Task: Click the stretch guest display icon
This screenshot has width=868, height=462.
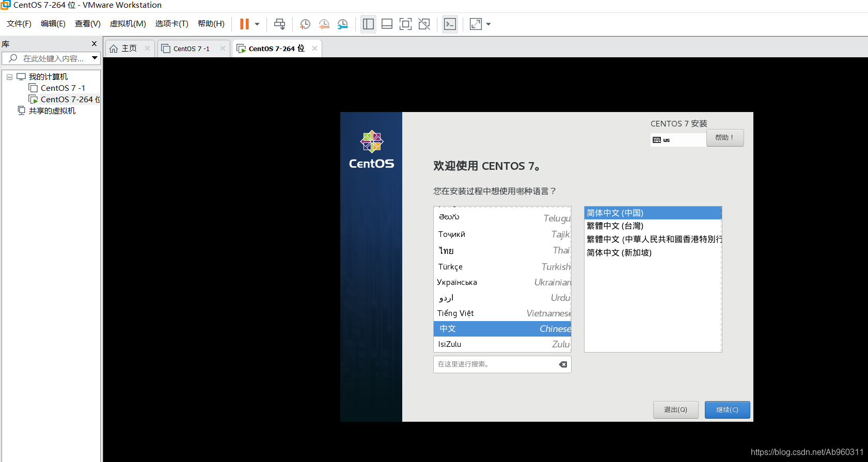Action: (476, 24)
